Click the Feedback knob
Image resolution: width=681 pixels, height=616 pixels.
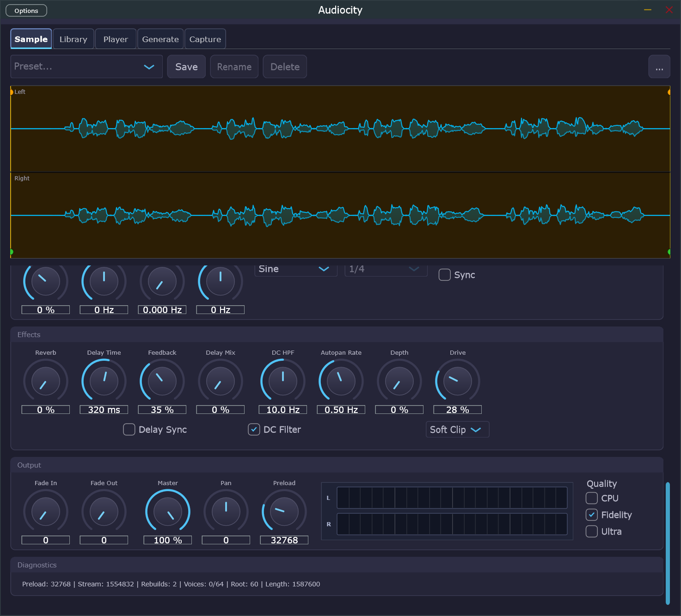tap(162, 382)
